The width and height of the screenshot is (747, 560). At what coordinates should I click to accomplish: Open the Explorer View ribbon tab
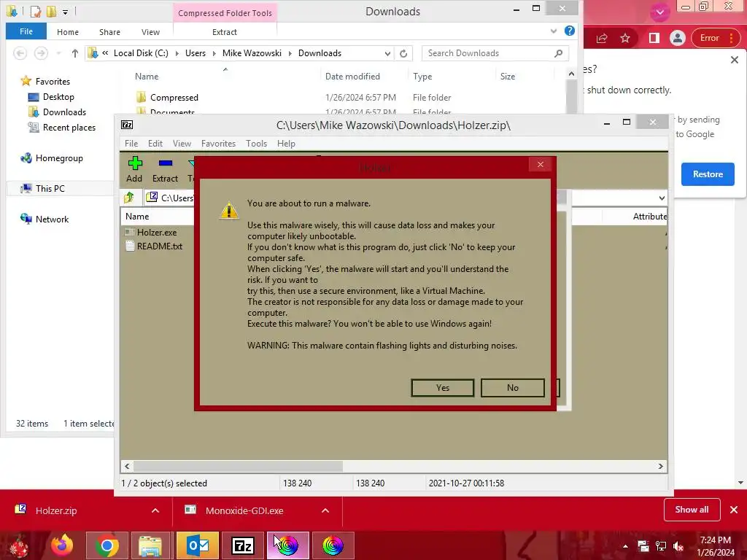150,32
